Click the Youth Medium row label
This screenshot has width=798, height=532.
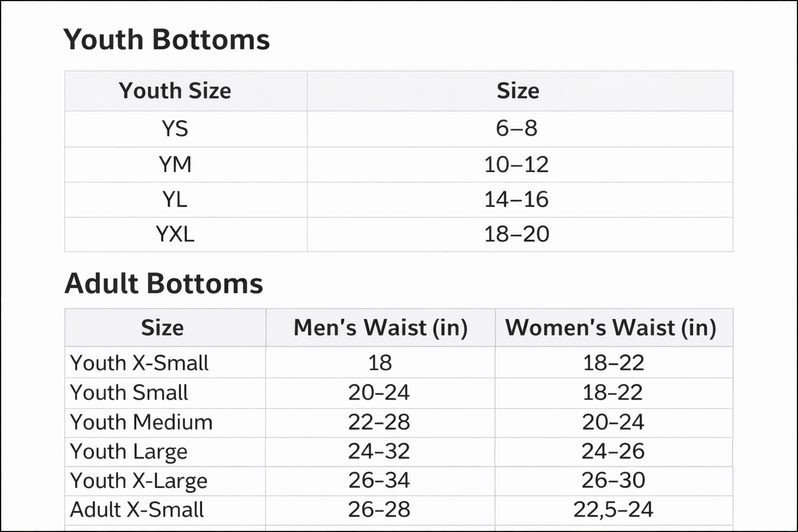coord(141,422)
